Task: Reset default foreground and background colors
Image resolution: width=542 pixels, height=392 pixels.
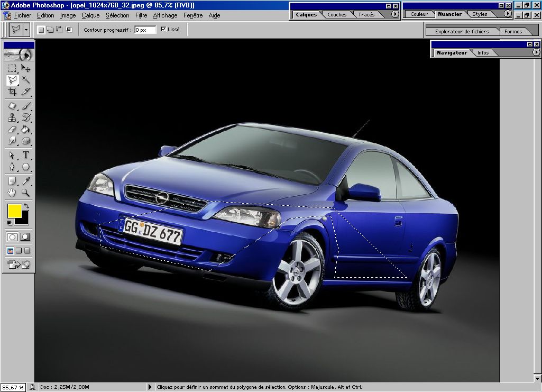Action: 10,223
